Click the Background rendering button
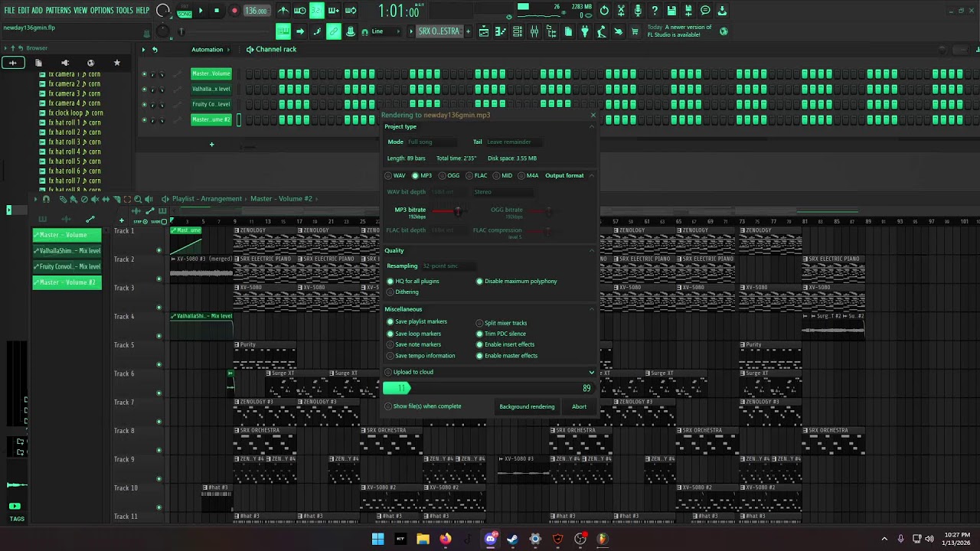Viewport: 980px width, 551px height. point(527,406)
